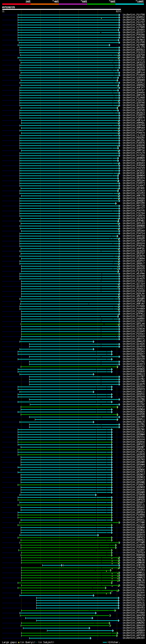Select the AV520235 query sequence label
This screenshot has width=146, height=644.
point(8,8)
